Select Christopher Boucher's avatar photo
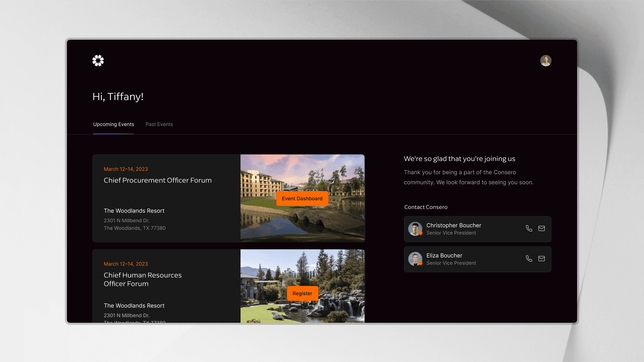644x362 pixels. [x=415, y=229]
